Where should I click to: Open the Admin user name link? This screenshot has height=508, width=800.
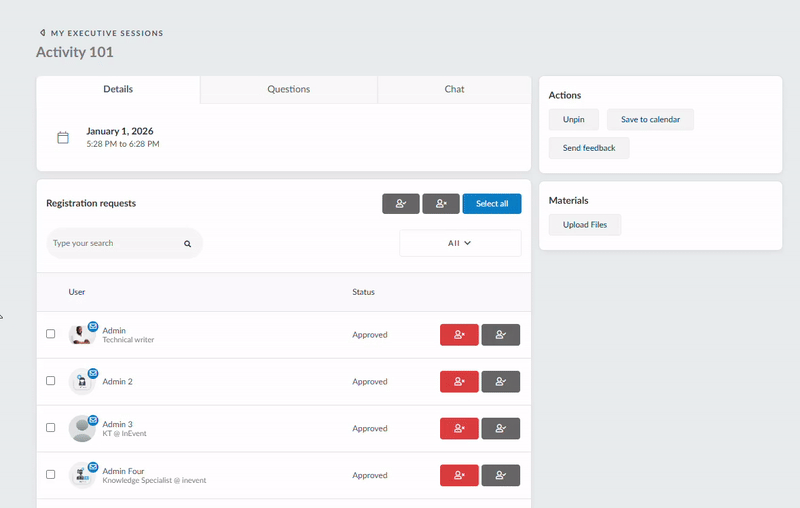114,331
